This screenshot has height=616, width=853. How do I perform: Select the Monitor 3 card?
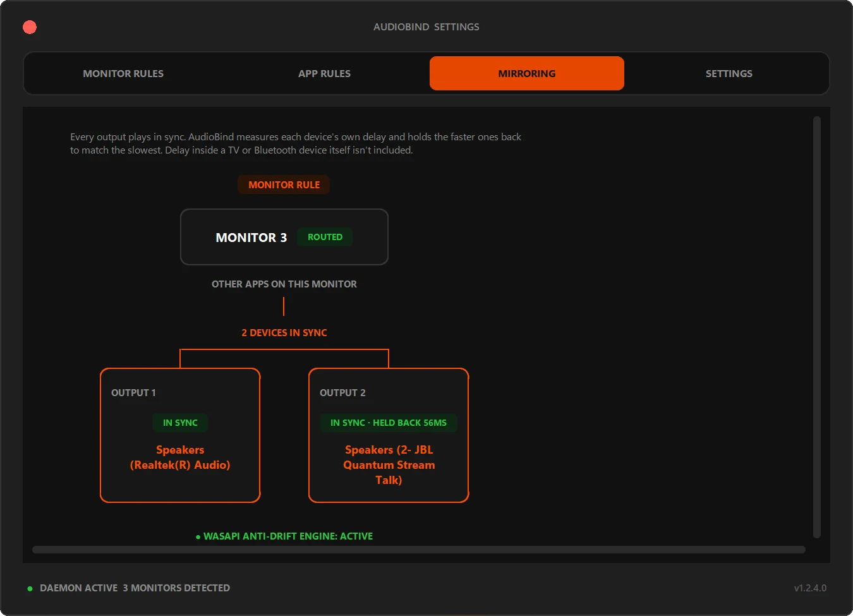[x=284, y=237]
